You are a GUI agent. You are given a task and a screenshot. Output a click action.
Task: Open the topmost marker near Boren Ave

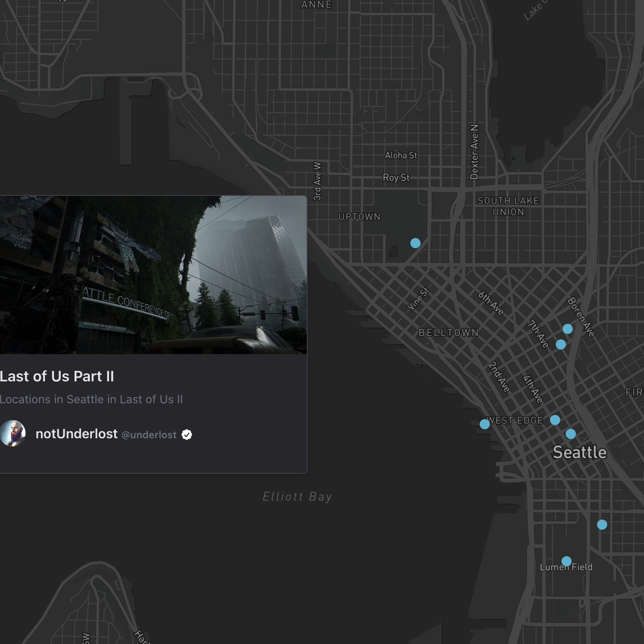[568, 329]
